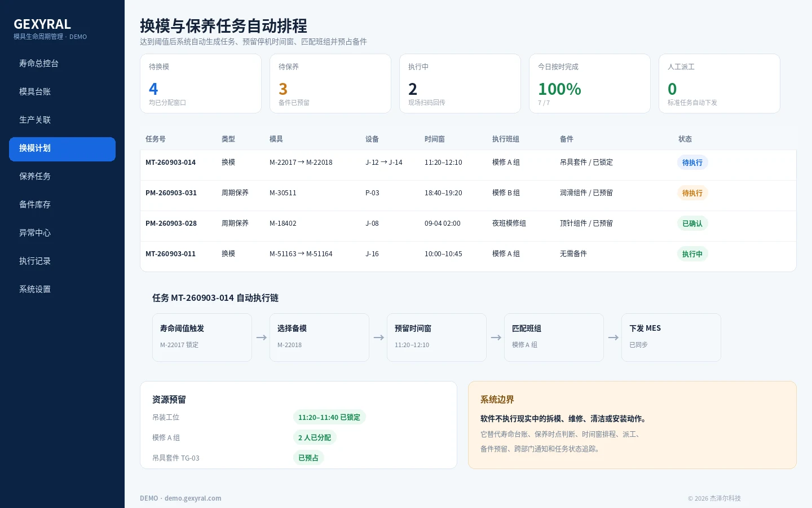Viewport: 812px width, 508px height.
Task: Open 系统设置
Action: 62,289
